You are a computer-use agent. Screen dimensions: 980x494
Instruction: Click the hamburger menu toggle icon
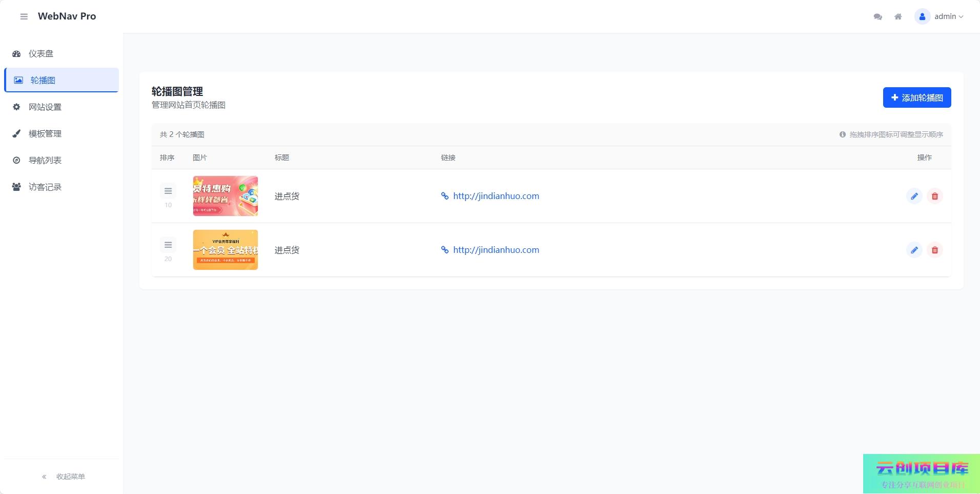[24, 16]
